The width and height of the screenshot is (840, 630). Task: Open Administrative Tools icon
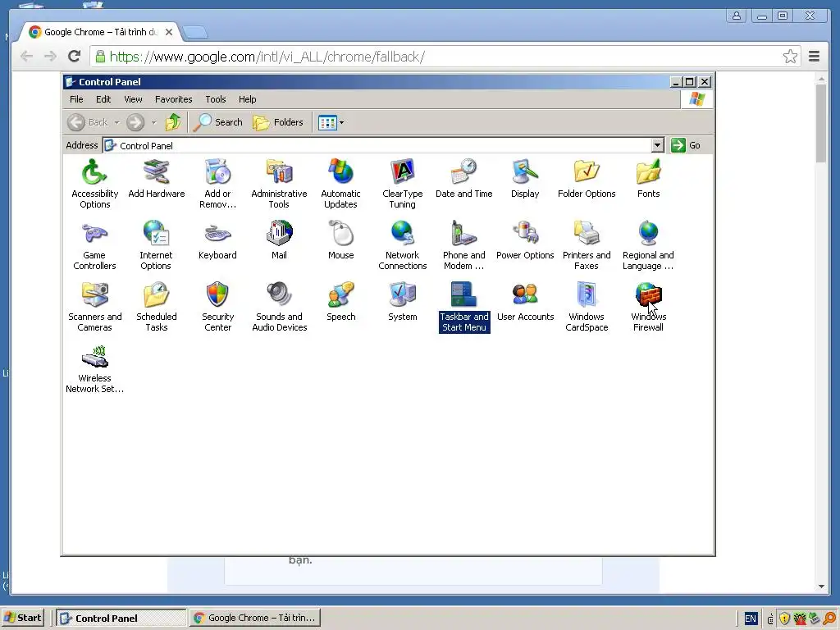click(279, 184)
